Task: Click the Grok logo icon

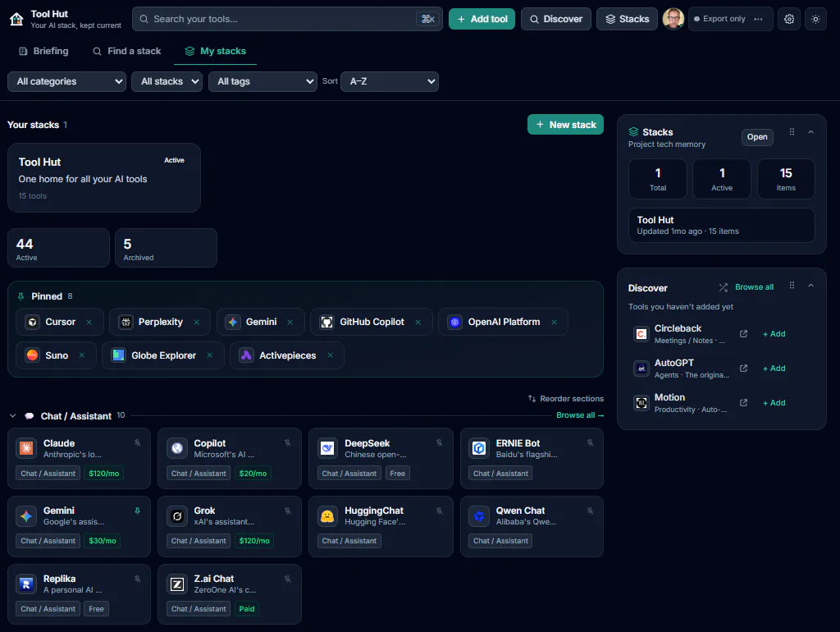Action: click(x=177, y=515)
